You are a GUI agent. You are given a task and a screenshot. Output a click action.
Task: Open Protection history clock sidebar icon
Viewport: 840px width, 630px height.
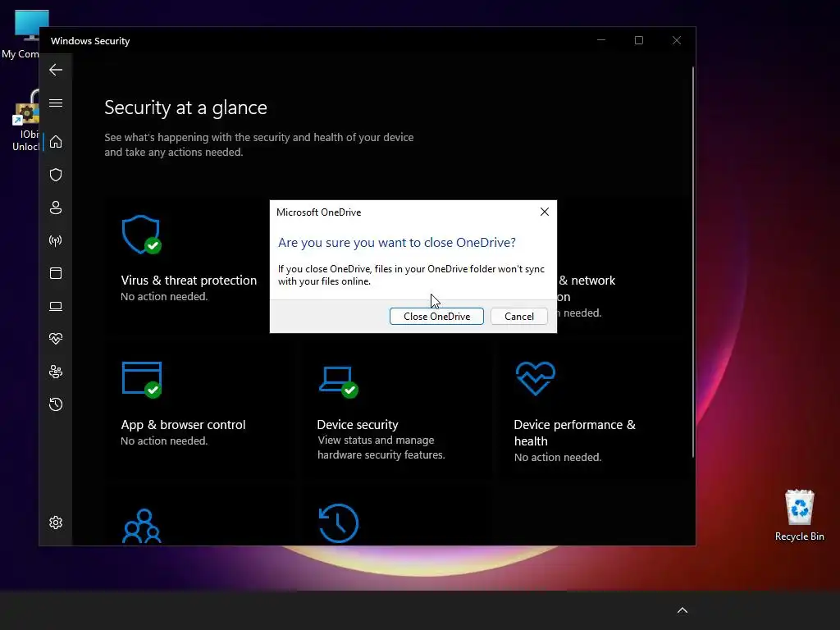point(56,404)
